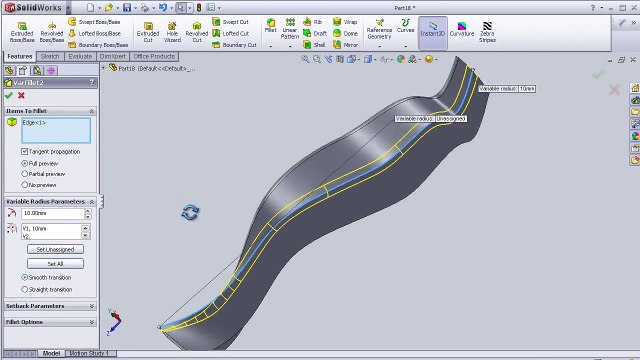This screenshot has height=360, width=640.
Task: Select Edge<1> in fillet items
Action: coord(34,122)
